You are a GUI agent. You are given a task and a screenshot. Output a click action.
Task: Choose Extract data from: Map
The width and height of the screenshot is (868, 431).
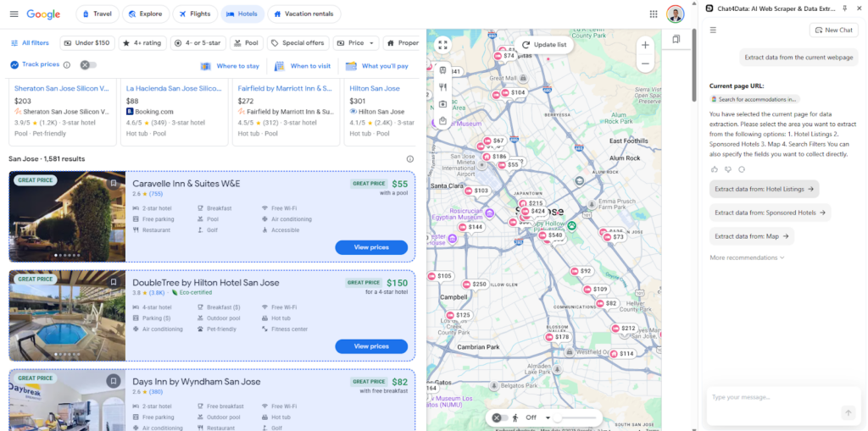click(x=752, y=236)
